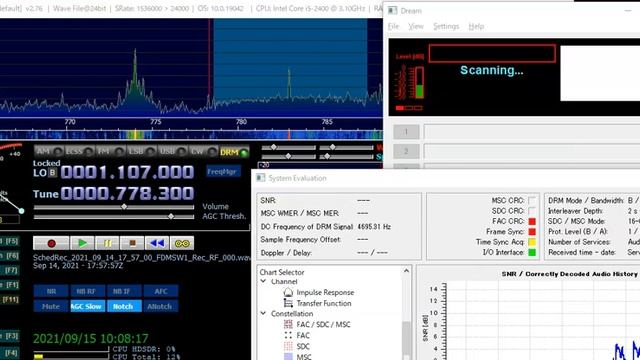
Task: Click the green I/O Interface indicator
Action: [x=532, y=252]
